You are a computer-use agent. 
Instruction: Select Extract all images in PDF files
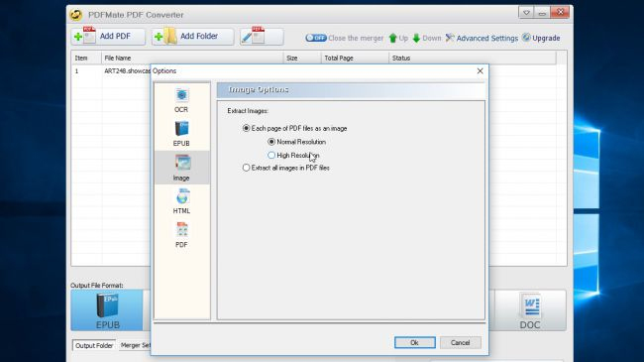[x=286, y=168]
